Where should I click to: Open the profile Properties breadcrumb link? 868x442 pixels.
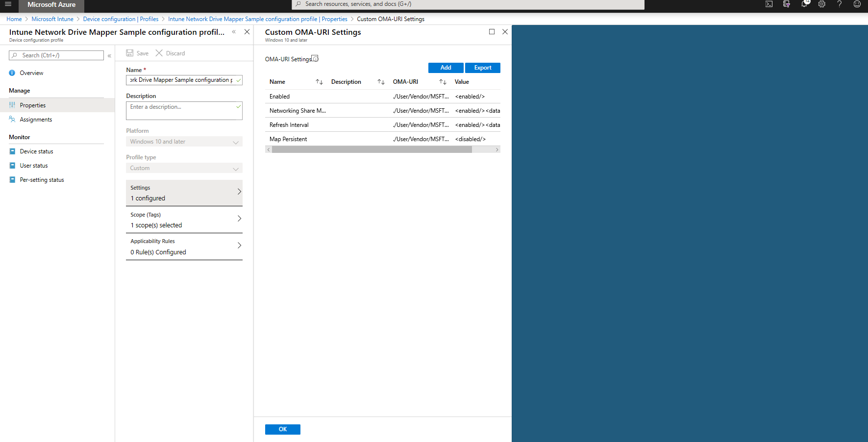coord(258,19)
